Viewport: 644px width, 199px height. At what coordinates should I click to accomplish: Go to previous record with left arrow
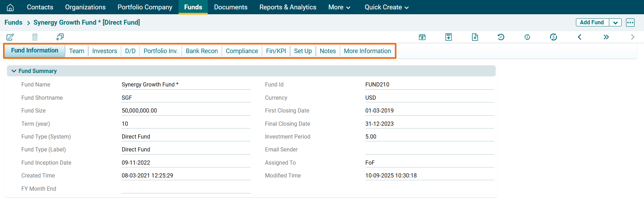click(x=579, y=37)
